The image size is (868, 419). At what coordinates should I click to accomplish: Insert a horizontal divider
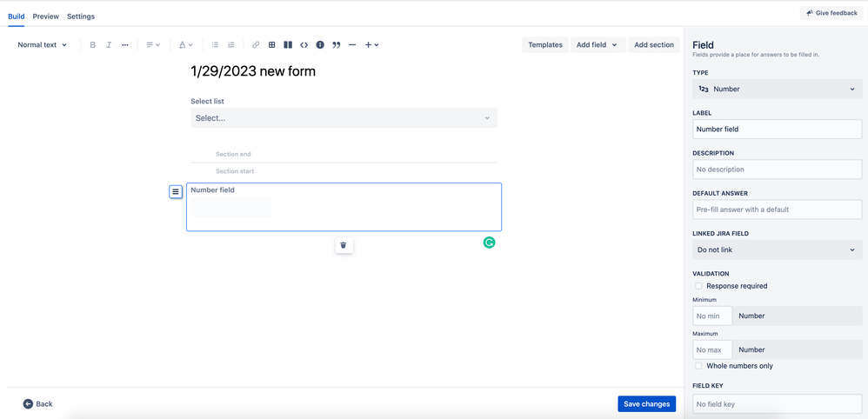click(x=352, y=45)
